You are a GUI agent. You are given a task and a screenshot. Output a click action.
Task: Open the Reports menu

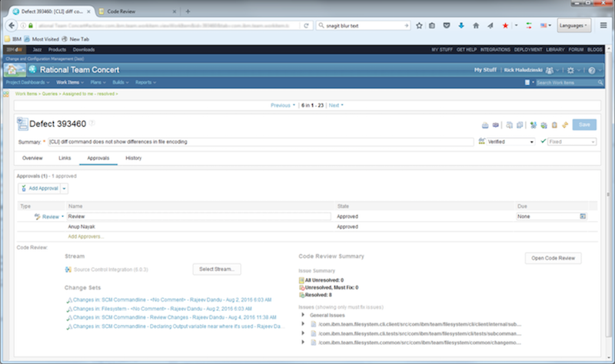coord(145,82)
